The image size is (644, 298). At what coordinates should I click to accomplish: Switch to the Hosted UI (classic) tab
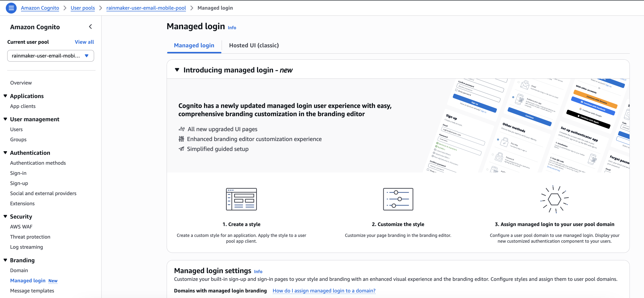pyautogui.click(x=254, y=45)
